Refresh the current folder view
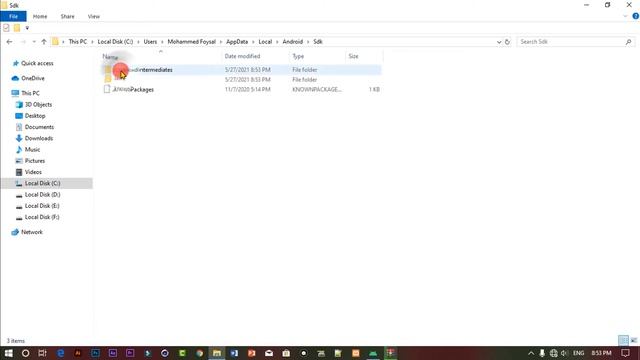This screenshot has height=360, width=640. coord(507,42)
